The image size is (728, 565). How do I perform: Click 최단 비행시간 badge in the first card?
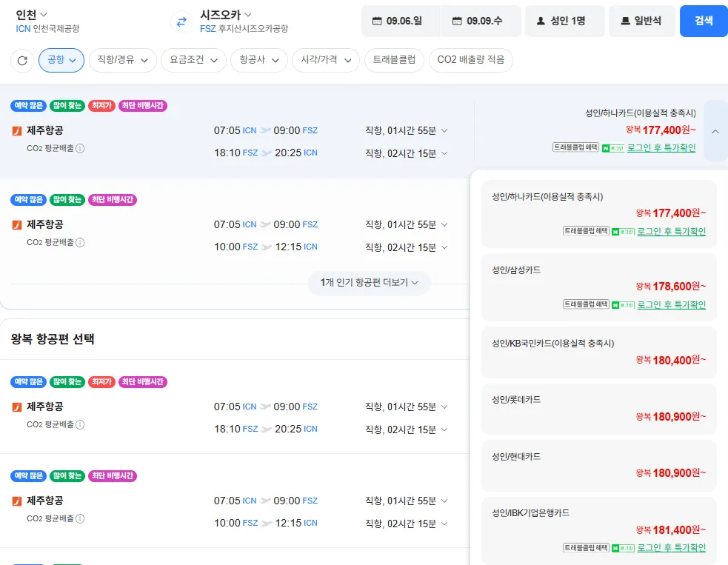142,106
